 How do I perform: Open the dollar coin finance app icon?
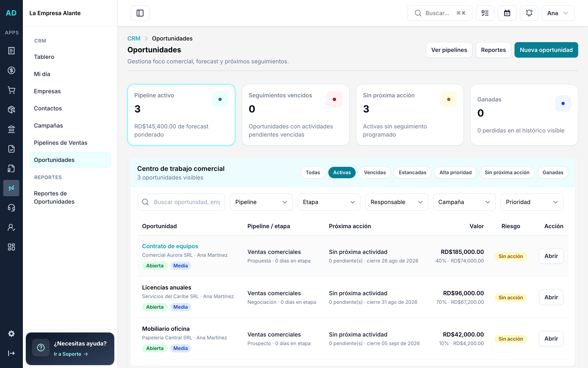coord(11,70)
